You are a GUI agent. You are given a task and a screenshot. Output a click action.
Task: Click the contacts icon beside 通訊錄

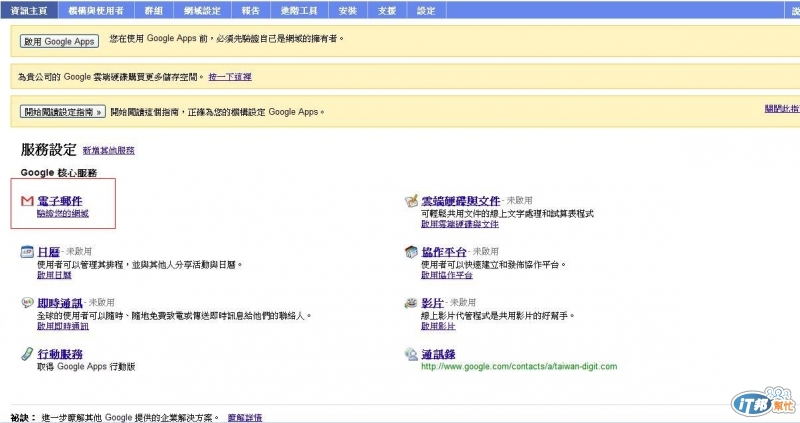[x=411, y=354]
